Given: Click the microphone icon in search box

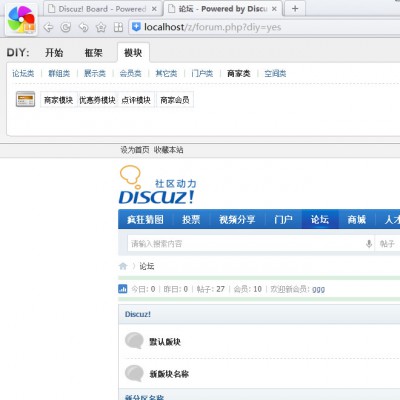Looking at the screenshot, I should (369, 244).
